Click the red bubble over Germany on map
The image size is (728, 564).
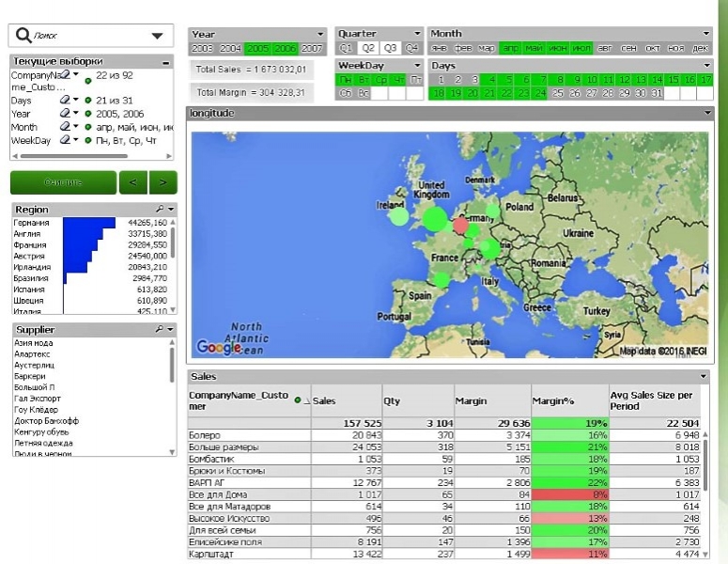[x=460, y=226]
